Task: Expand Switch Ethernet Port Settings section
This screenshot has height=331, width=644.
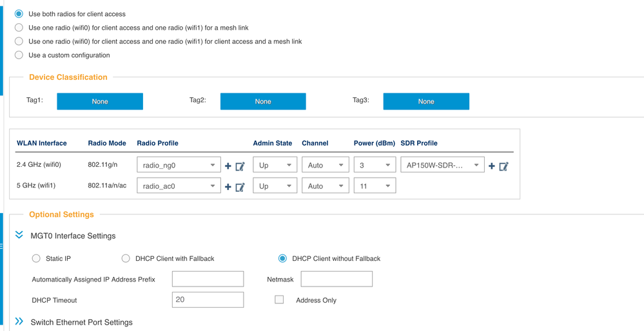Action: pos(19,322)
